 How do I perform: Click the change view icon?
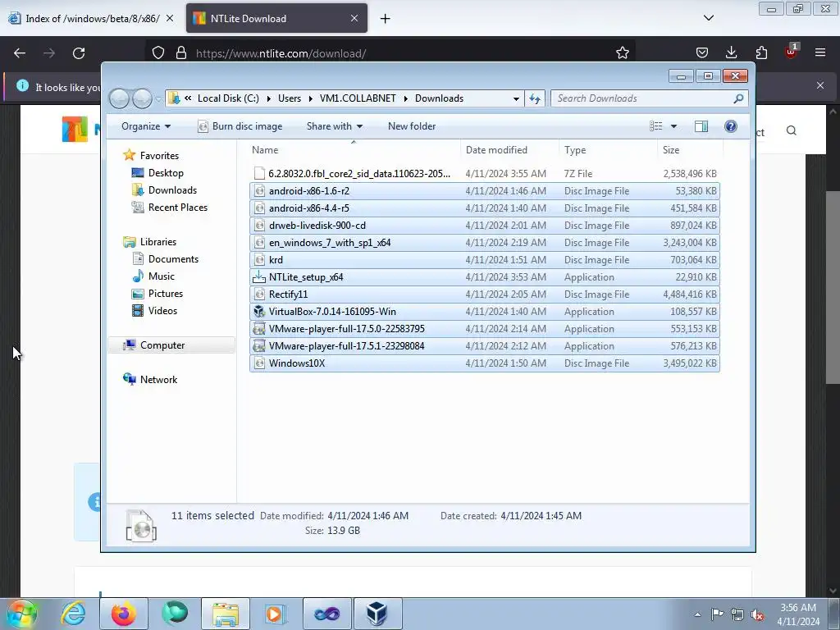[655, 126]
